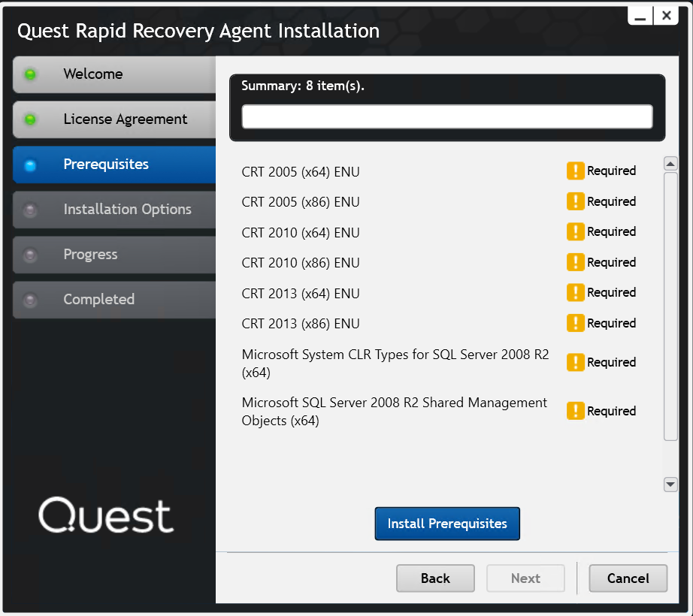Viewport: 693px width, 616px height.
Task: Click the warning icon next to CRT 2010 (x64) ENU
Action: [575, 231]
